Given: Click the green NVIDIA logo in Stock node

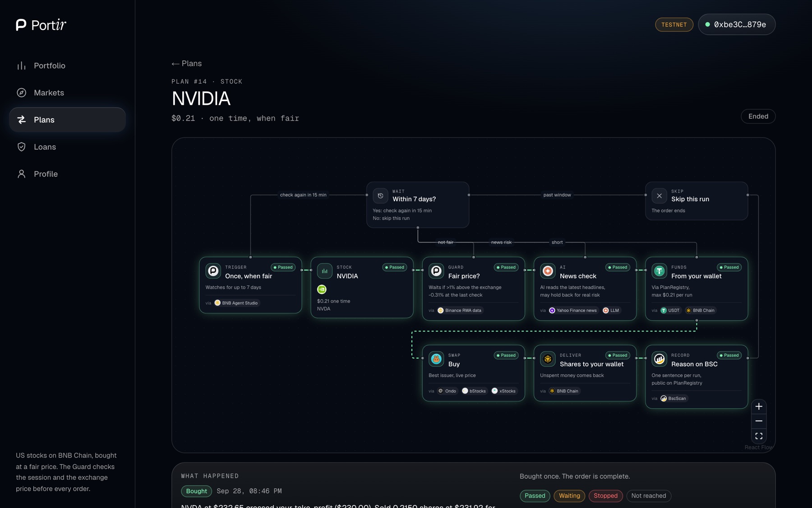Looking at the screenshot, I should coord(322,289).
